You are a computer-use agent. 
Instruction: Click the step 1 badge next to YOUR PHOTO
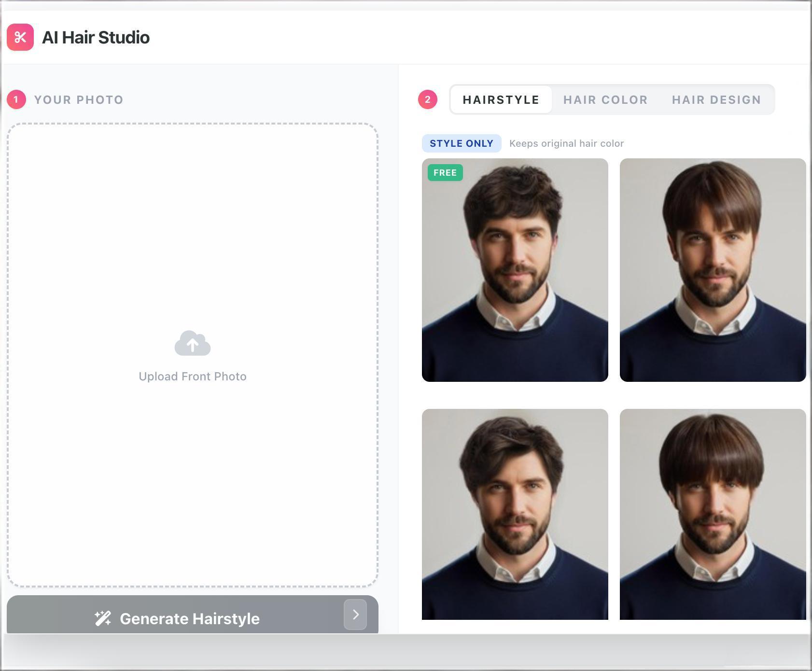point(16,99)
